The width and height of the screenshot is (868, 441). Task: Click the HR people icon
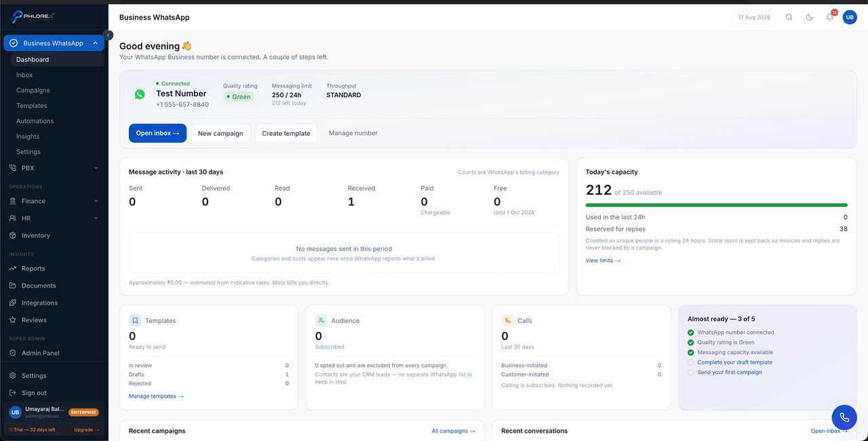click(14, 218)
